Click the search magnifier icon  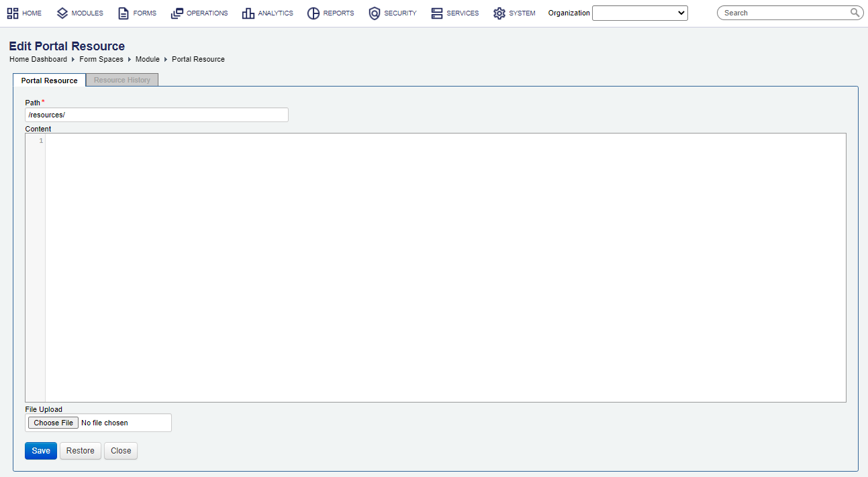tap(855, 13)
